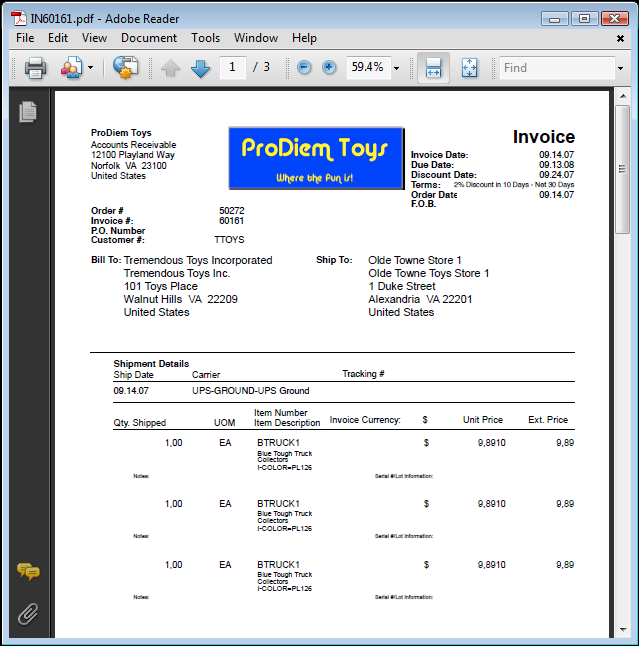Click the ProDiem Toys logo

316,158
